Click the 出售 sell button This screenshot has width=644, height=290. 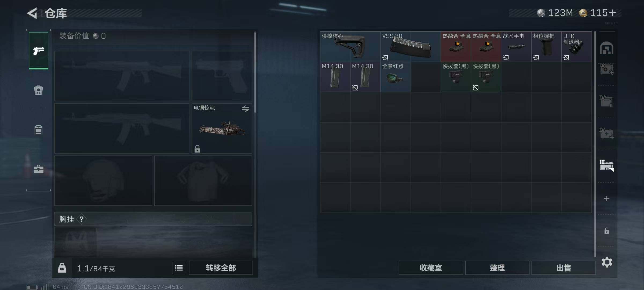tap(563, 268)
